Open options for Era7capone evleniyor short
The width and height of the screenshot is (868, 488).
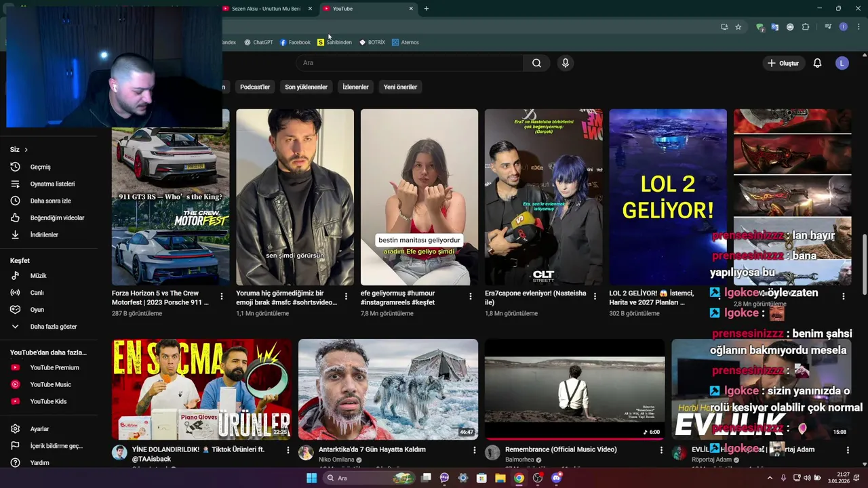click(595, 296)
